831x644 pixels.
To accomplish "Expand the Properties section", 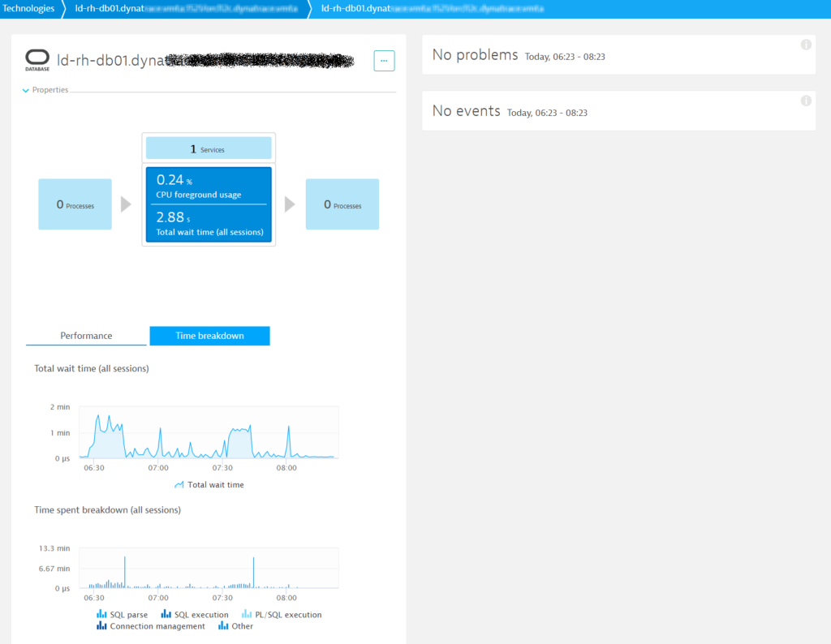I will point(45,90).
